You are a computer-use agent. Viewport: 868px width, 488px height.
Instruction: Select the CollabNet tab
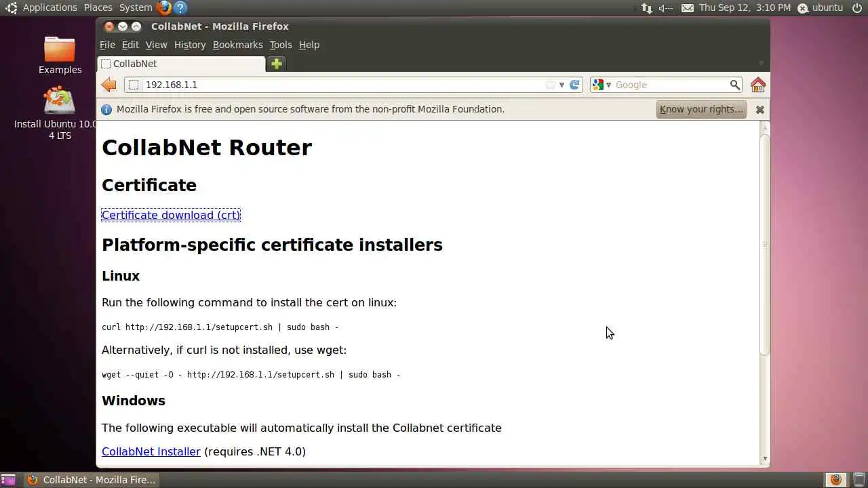(x=182, y=64)
